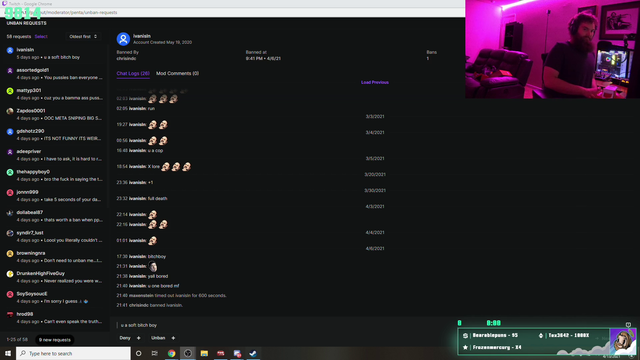
Task: Click ivanisin username in details header
Action: point(142,36)
